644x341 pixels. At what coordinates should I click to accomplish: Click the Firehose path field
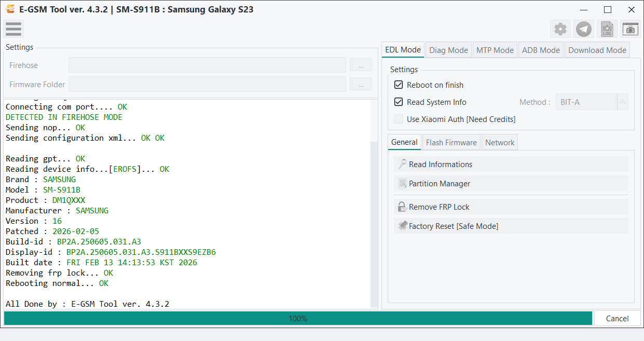(x=207, y=65)
